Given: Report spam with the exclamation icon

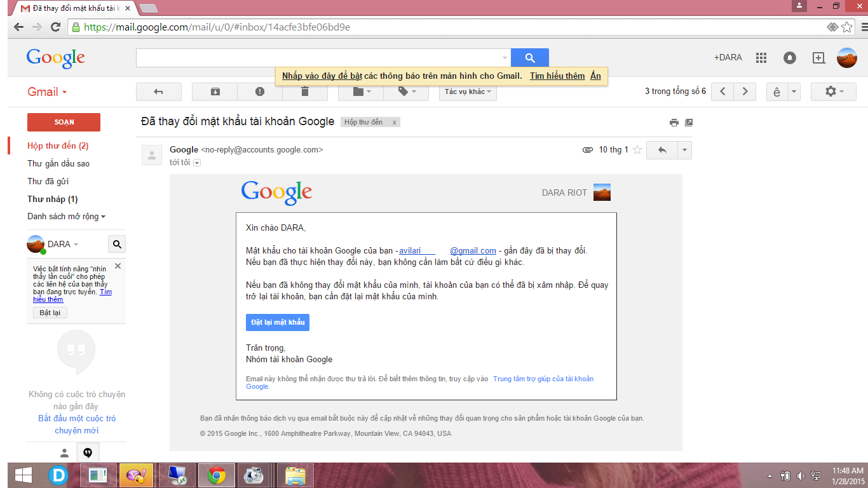Looking at the screenshot, I should pos(260,91).
